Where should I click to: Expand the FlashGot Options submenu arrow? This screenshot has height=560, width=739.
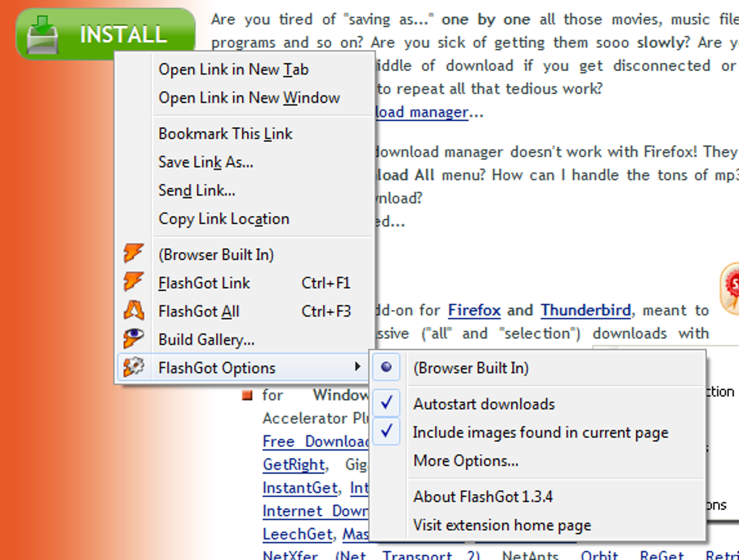point(358,367)
